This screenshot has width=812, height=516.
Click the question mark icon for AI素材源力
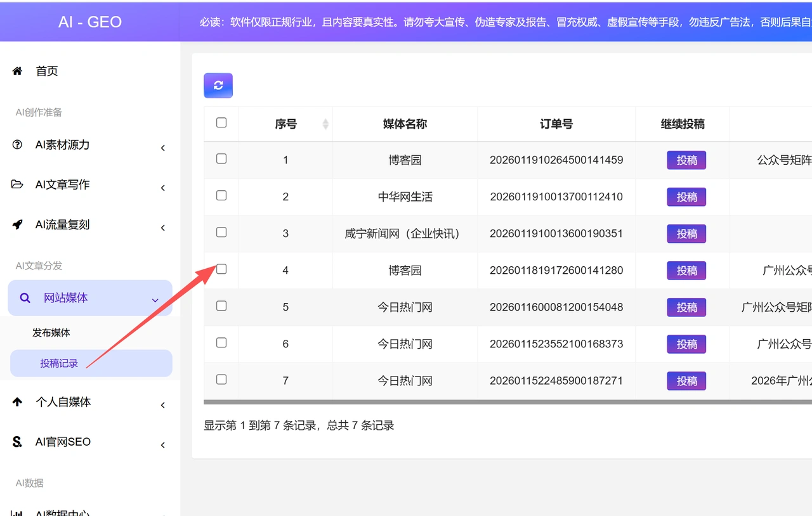tap(17, 145)
